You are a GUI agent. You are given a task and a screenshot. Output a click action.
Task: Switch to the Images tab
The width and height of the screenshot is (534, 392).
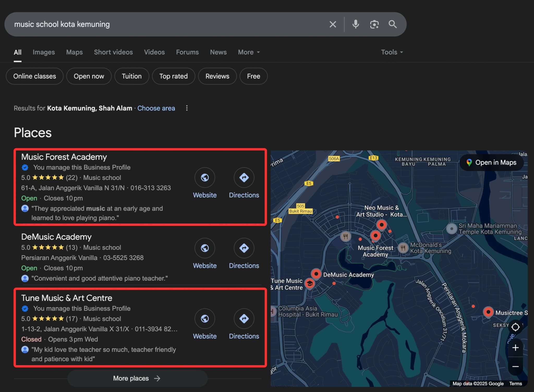[x=44, y=52]
